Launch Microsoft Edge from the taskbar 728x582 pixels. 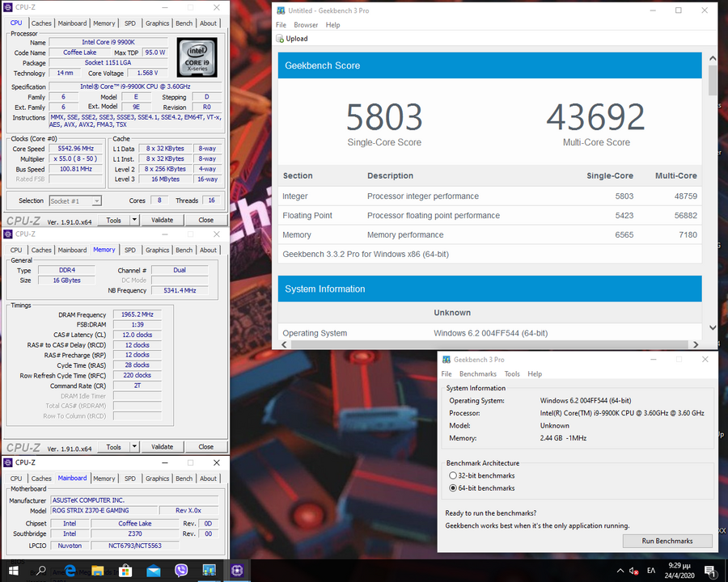70,571
